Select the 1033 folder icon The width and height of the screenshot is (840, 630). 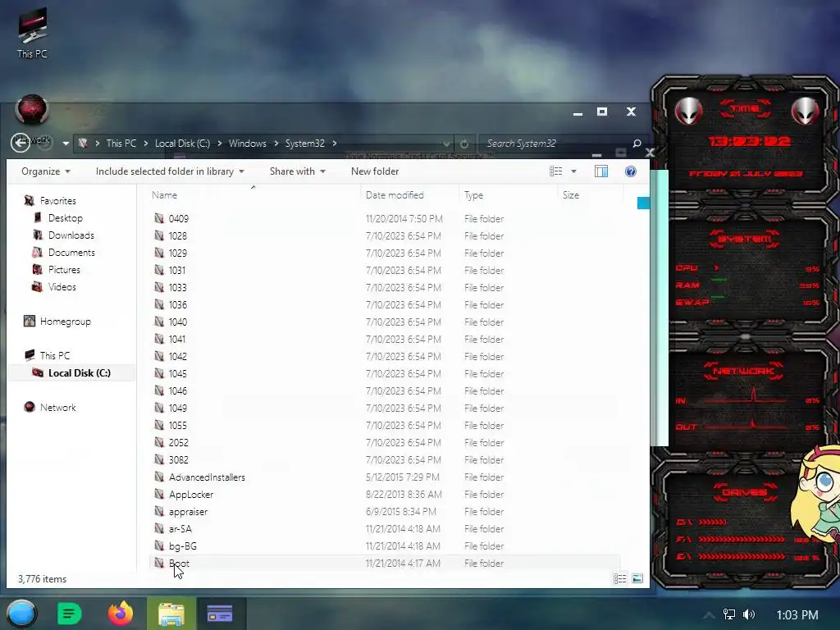click(x=159, y=287)
